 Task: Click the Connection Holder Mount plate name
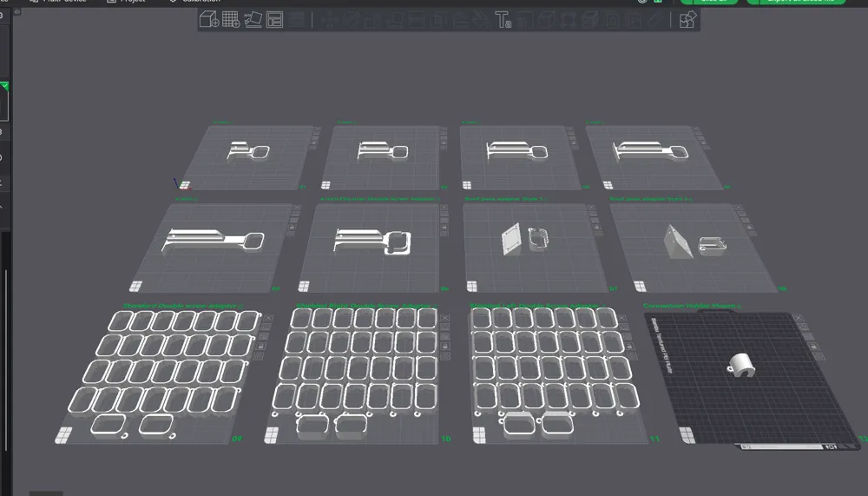[692, 306]
